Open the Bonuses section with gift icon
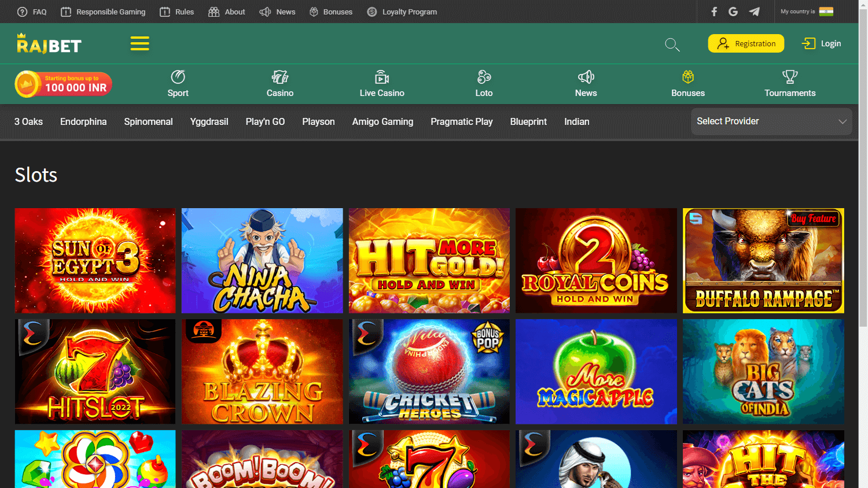 [x=688, y=84]
